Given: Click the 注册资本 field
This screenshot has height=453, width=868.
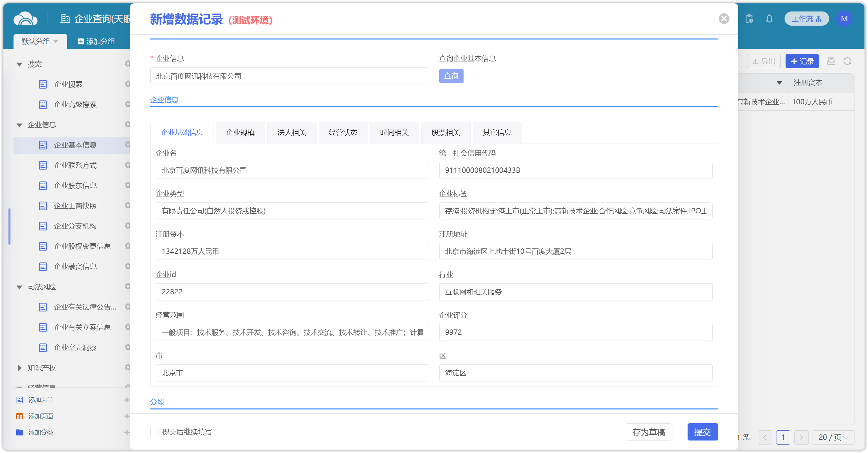Looking at the screenshot, I should coord(292,251).
